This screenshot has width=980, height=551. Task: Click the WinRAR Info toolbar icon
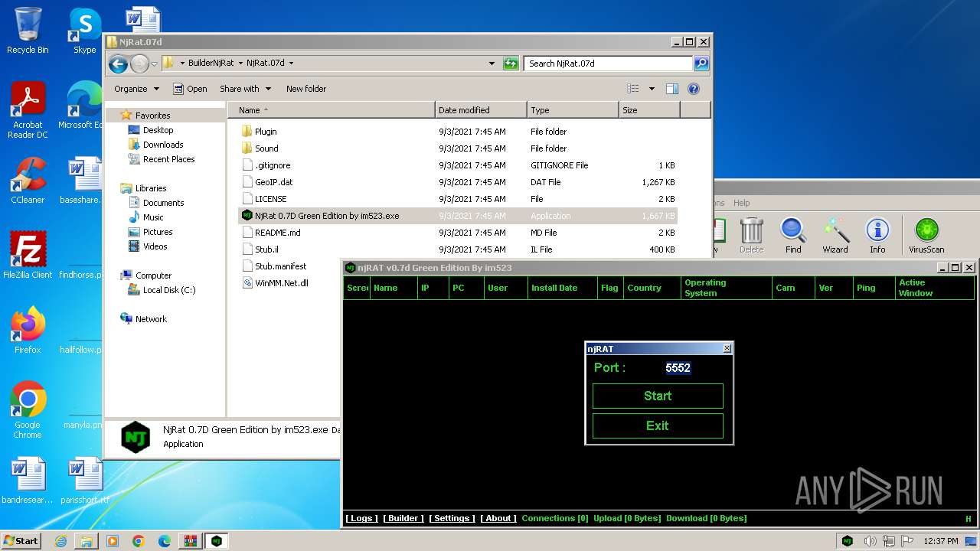(877, 236)
